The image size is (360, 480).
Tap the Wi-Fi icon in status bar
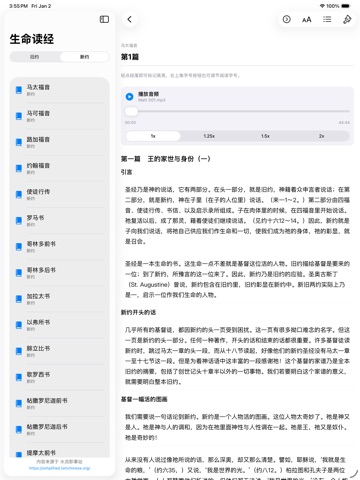322,6
